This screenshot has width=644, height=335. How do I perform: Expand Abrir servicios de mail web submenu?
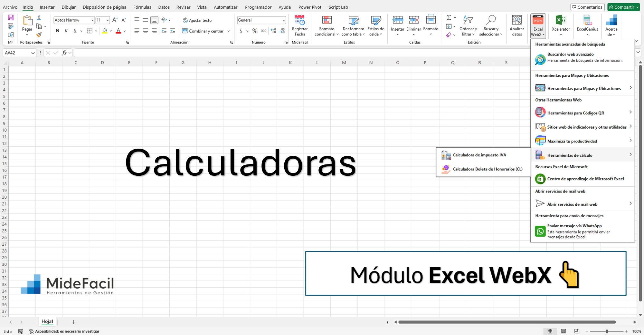(x=582, y=204)
